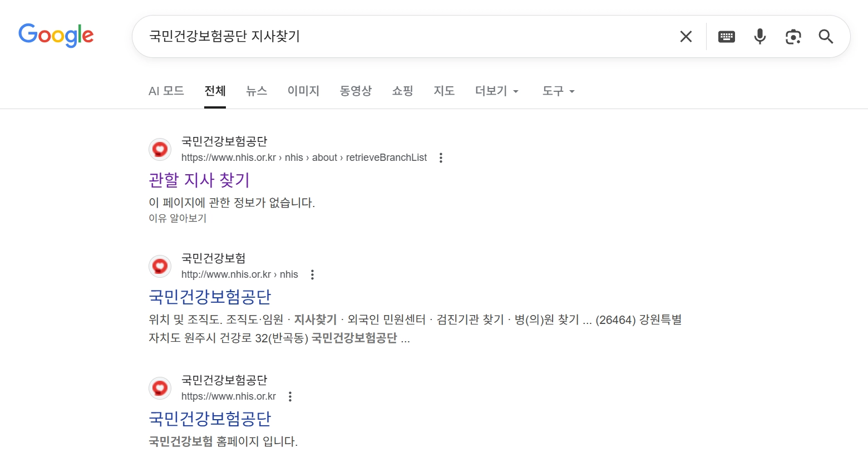Open the 관할 지사 찾기 result

click(199, 179)
